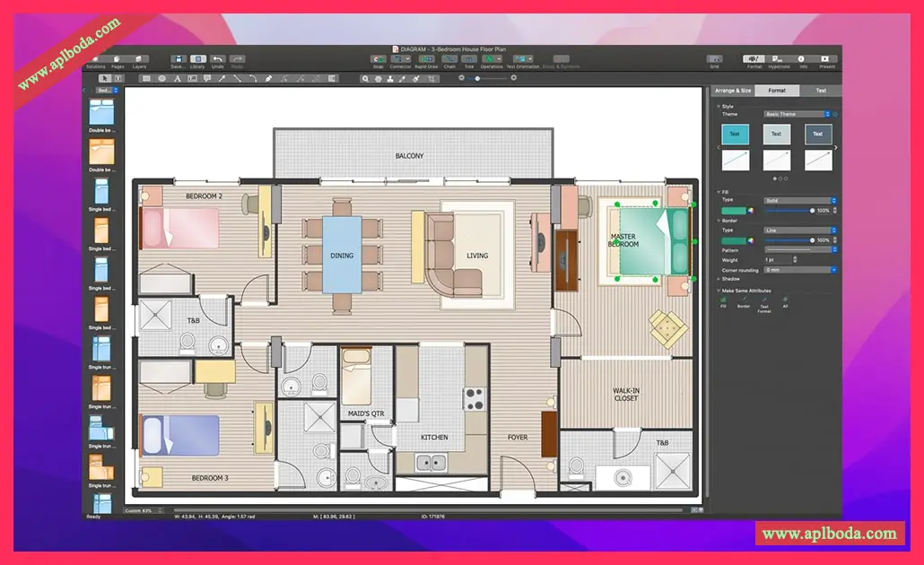This screenshot has width=924, height=565.
Task: Expand the Shadow section
Action: click(729, 279)
